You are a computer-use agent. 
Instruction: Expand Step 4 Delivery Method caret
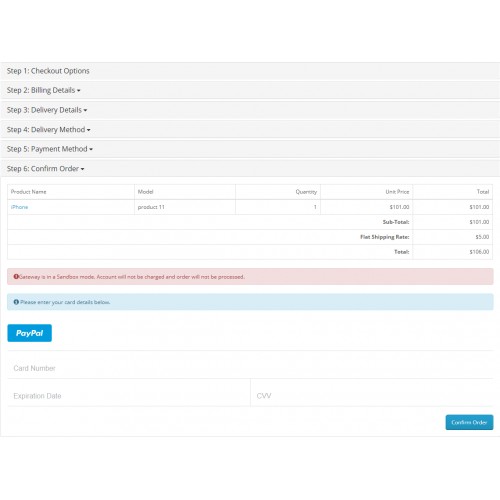[x=89, y=130]
